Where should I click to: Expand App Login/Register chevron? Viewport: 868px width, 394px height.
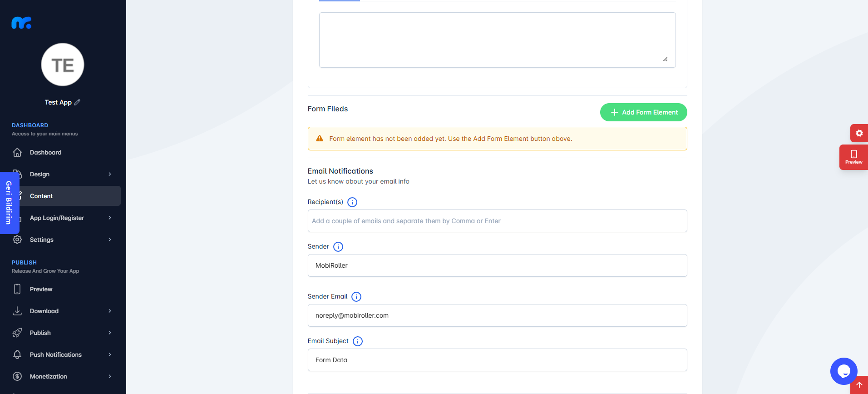(x=110, y=218)
